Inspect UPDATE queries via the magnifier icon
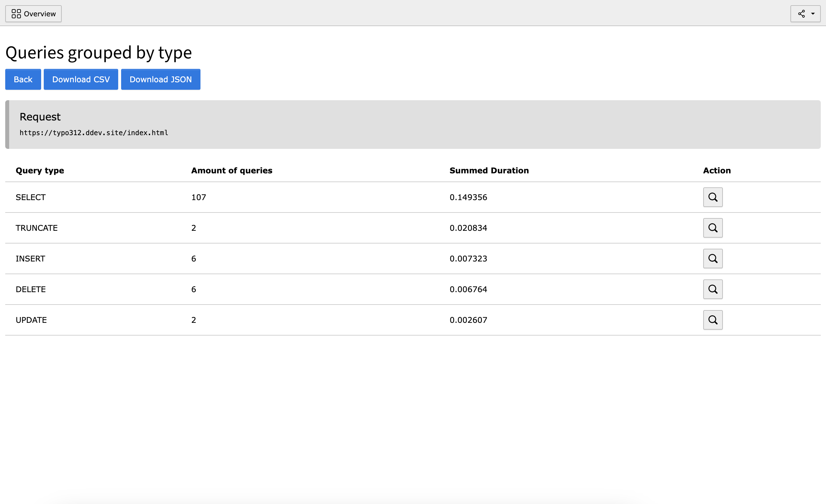Screen dimensions: 826x504 (x=713, y=320)
